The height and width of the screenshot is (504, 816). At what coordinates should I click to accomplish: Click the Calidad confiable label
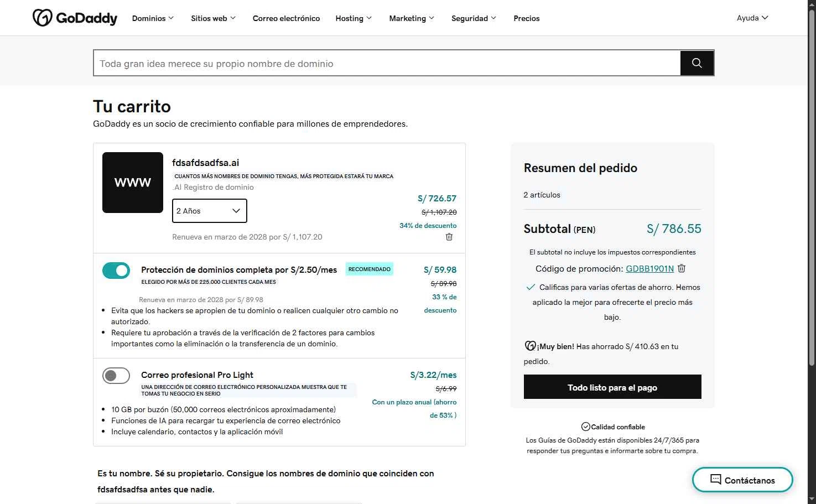(x=618, y=427)
